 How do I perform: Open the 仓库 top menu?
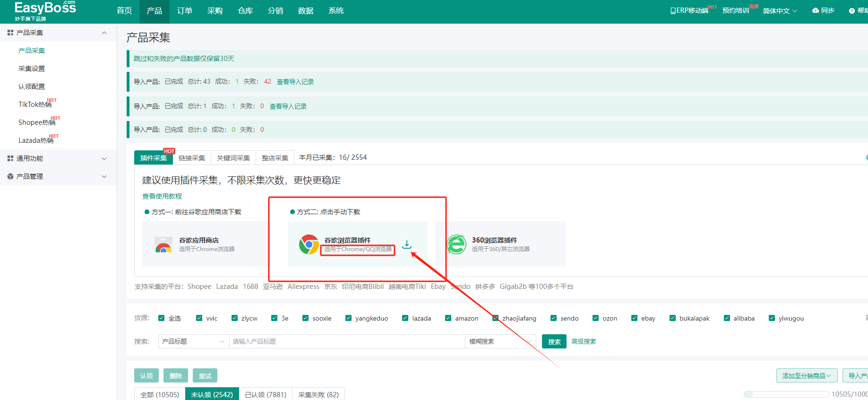pos(245,11)
